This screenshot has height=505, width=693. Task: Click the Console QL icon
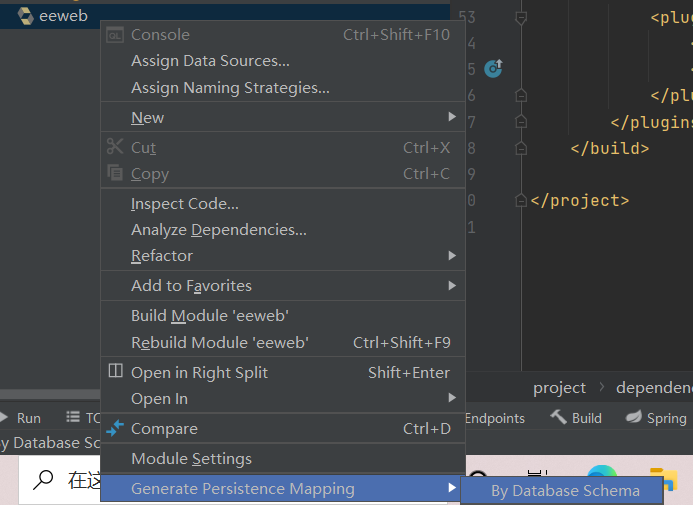pos(115,35)
